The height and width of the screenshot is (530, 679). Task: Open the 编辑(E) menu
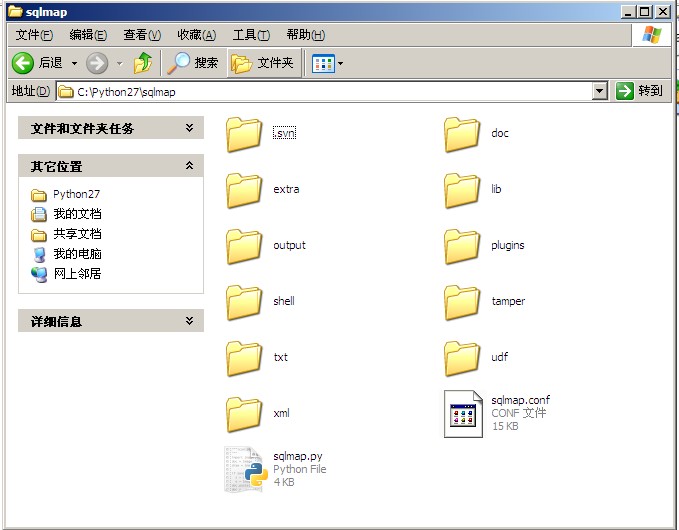(88, 35)
